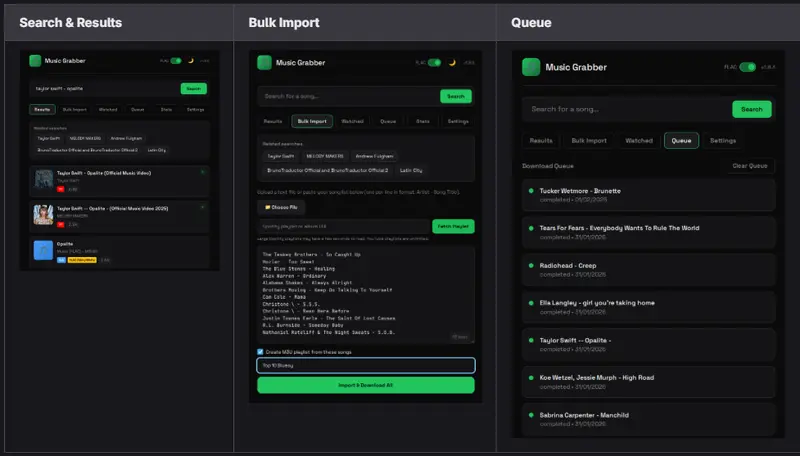This screenshot has height=456, width=800.
Task: Click the playlist name field with Top 10 Bluesy
Action: pos(366,365)
